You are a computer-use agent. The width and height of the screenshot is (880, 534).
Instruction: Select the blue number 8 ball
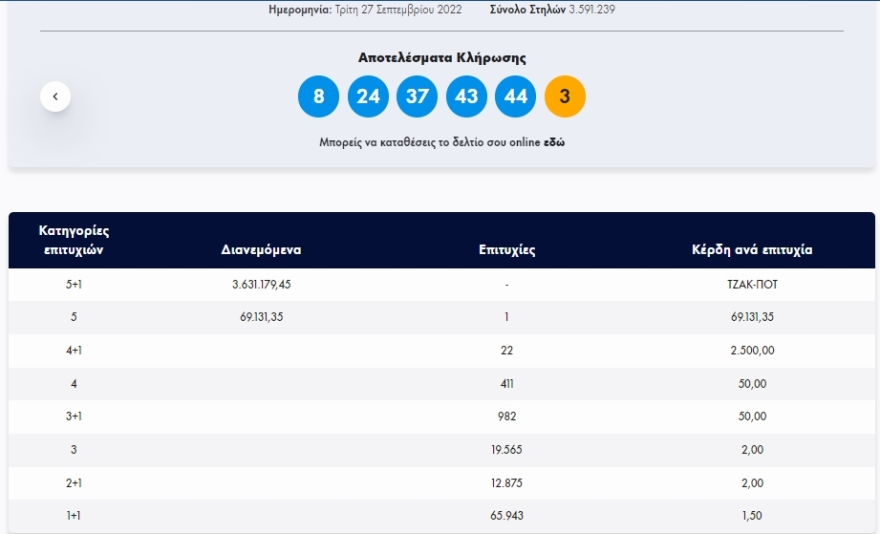[x=318, y=96]
